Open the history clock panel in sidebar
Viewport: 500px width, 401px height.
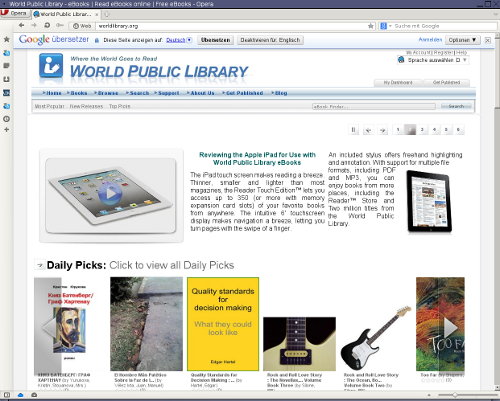point(6,119)
